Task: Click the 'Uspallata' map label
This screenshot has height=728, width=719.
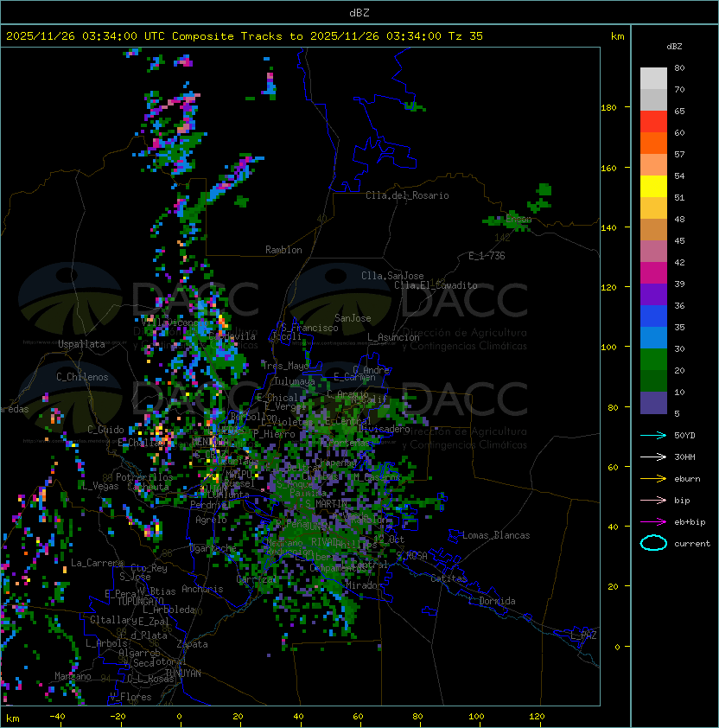Action: click(81, 344)
